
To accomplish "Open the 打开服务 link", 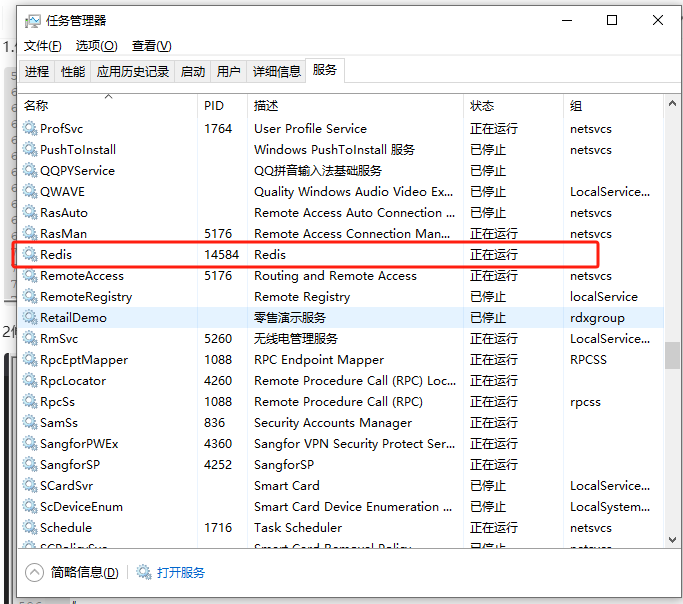I will tap(181, 572).
